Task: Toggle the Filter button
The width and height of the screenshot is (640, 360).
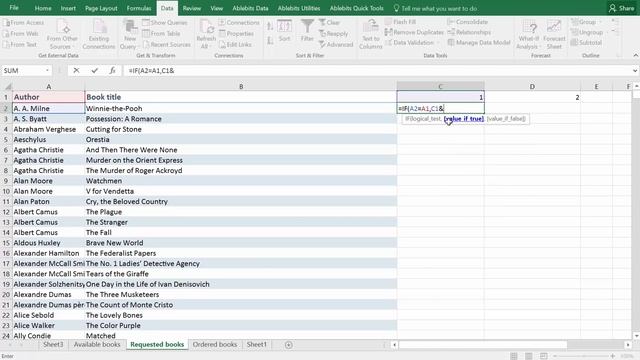Action: point(307,31)
